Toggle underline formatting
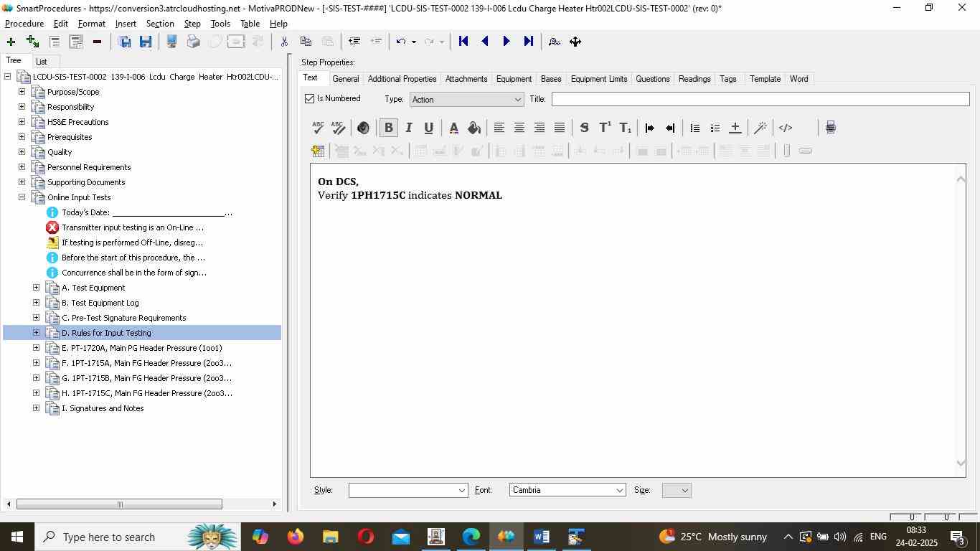The image size is (980, 551). tap(428, 128)
